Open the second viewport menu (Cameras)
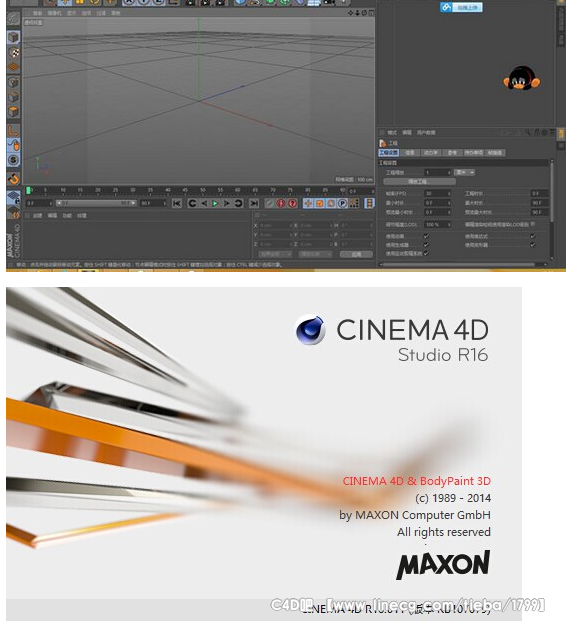 click(54, 13)
